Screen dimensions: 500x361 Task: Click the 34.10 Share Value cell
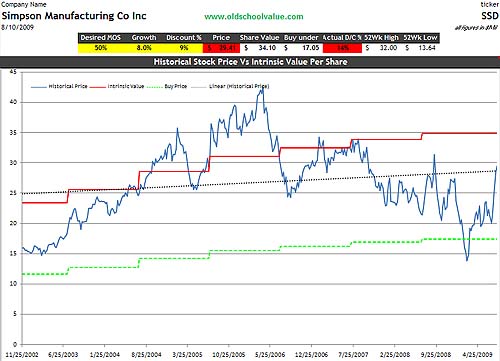click(260, 48)
